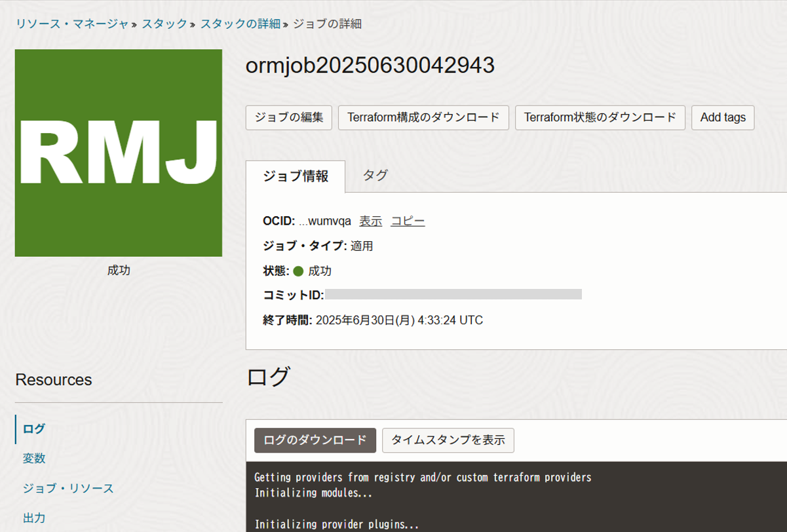Click the ジョブの編集 button
This screenshot has width=787, height=532.
coord(289,117)
